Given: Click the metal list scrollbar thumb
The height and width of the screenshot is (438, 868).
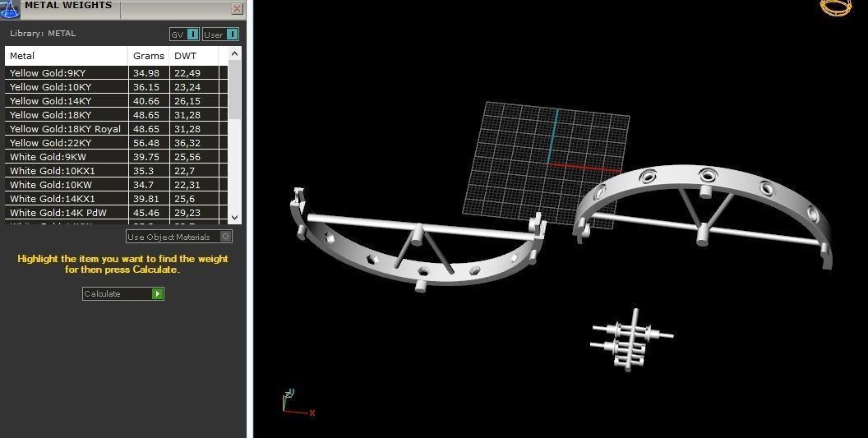Looking at the screenshot, I should tap(235, 89).
